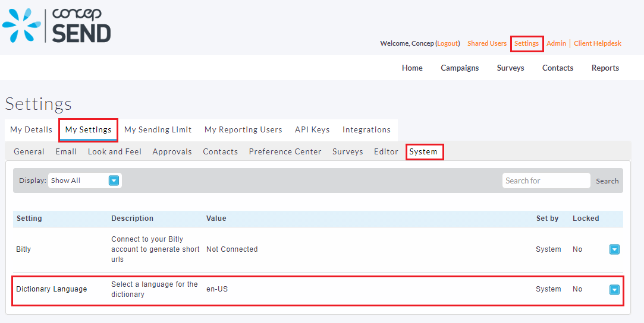Open the My Reporting Users tab
This screenshot has height=323, width=644.
[243, 129]
